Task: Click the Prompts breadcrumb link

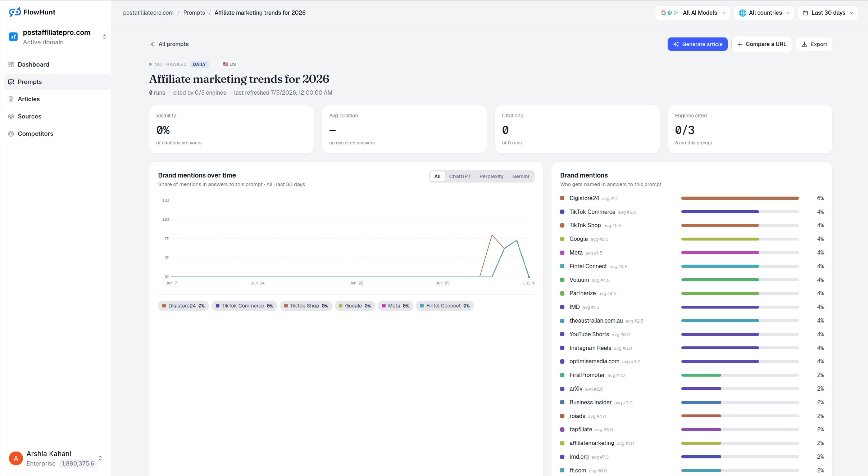Action: [x=194, y=13]
